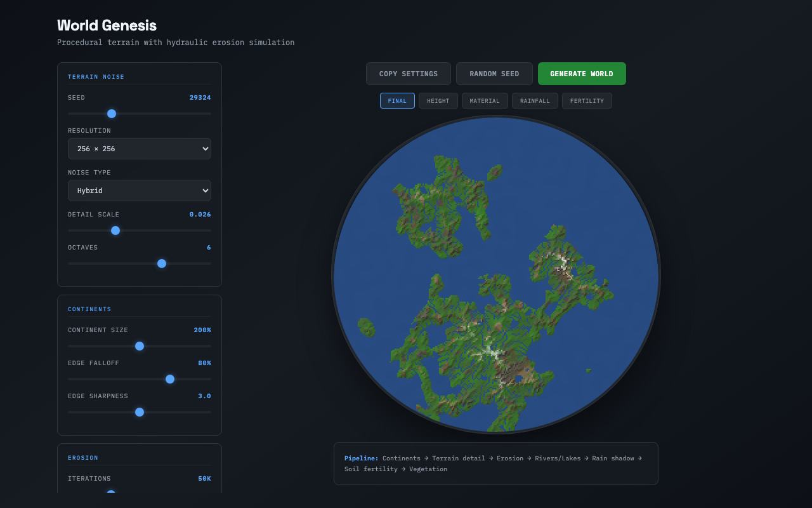This screenshot has width=812, height=508.
Task: Click the Edge Falloff slider handle
Action: (170, 379)
